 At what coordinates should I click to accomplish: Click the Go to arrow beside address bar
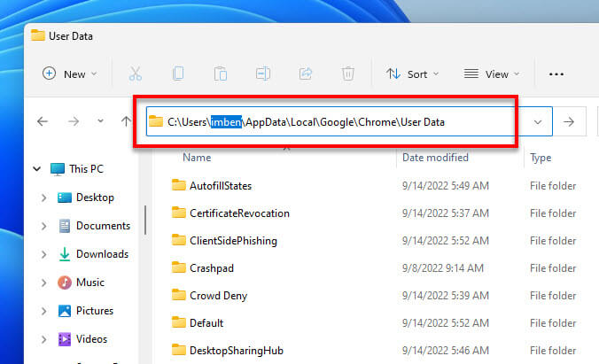[569, 122]
